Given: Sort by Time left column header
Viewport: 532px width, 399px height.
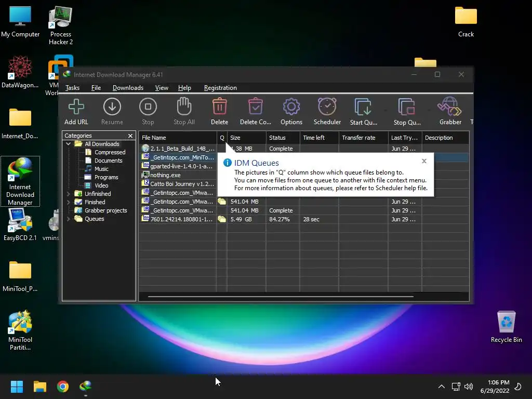Looking at the screenshot, I should point(320,138).
